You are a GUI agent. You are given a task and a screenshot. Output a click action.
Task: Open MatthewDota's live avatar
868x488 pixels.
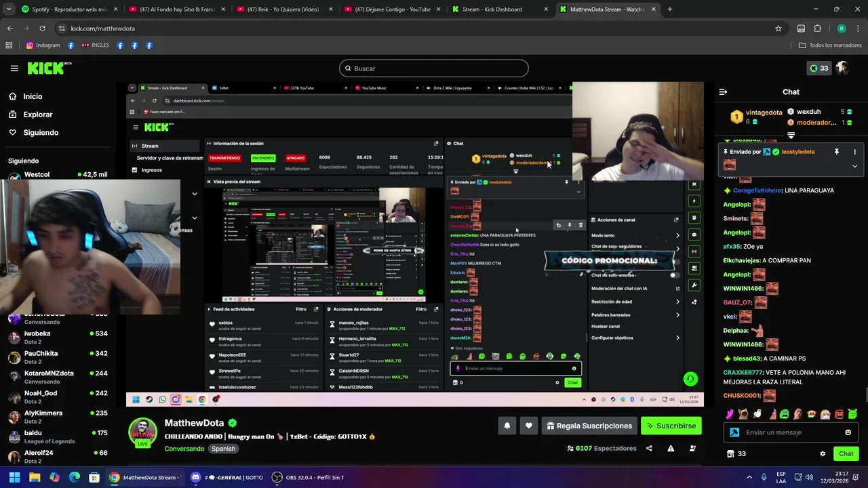143,432
